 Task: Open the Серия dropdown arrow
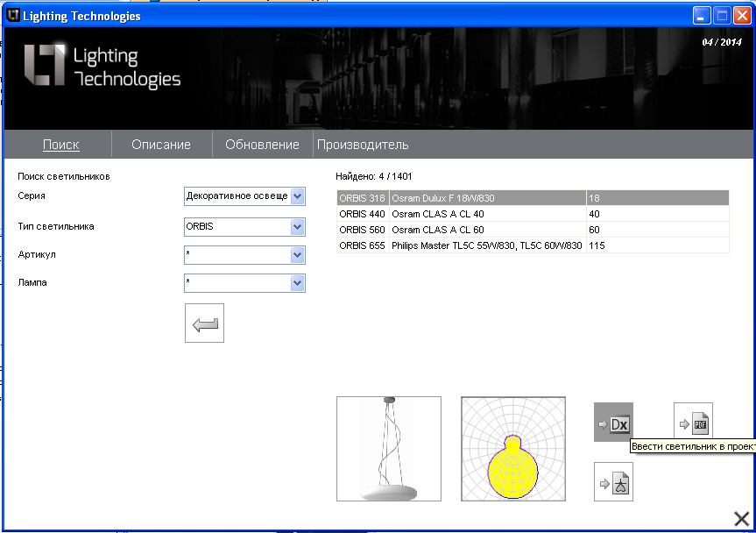click(298, 196)
